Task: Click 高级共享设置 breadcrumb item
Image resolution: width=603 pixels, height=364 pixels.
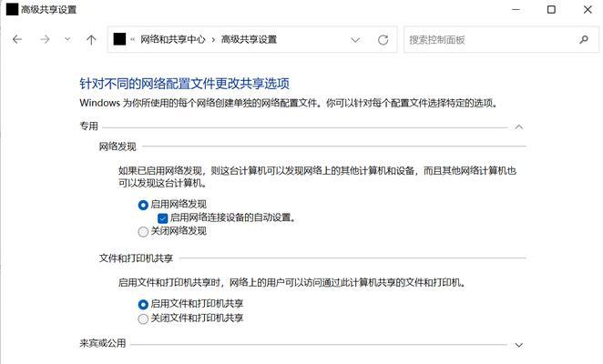Action: 249,39
